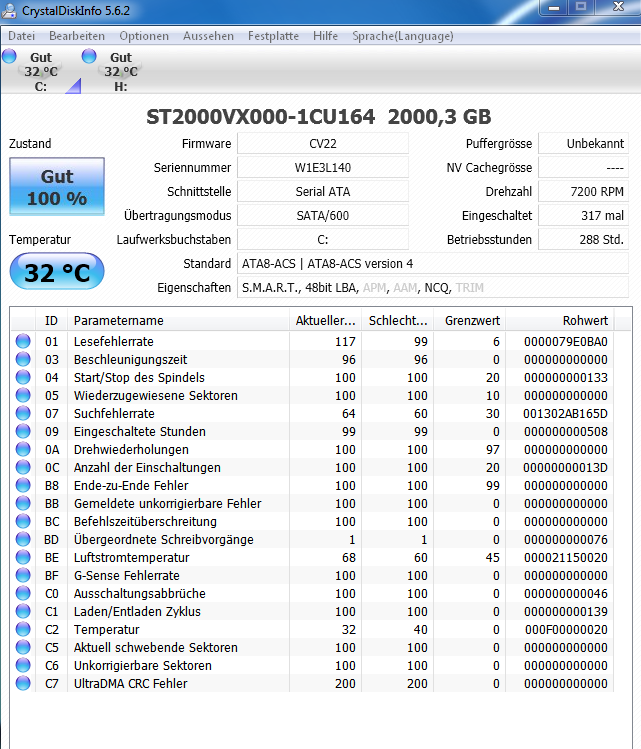Click the Firmware field CV22
This screenshot has width=641, height=749.
[323, 143]
